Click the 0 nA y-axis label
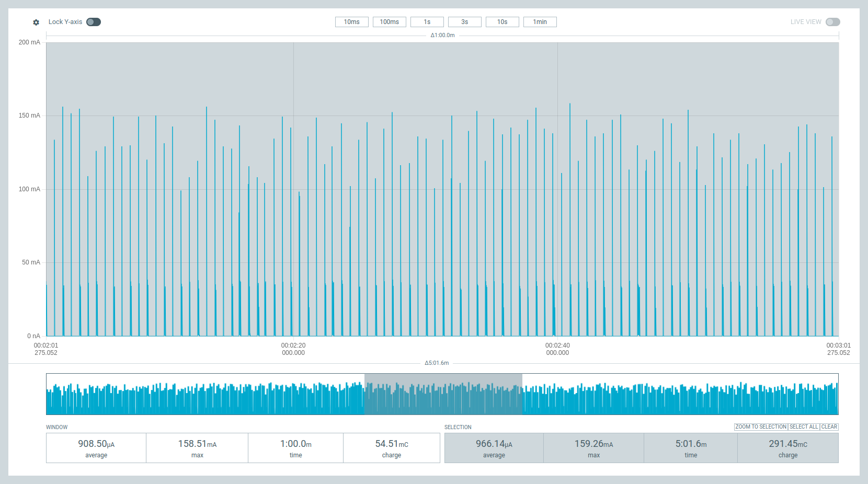The width and height of the screenshot is (868, 484). click(33, 336)
